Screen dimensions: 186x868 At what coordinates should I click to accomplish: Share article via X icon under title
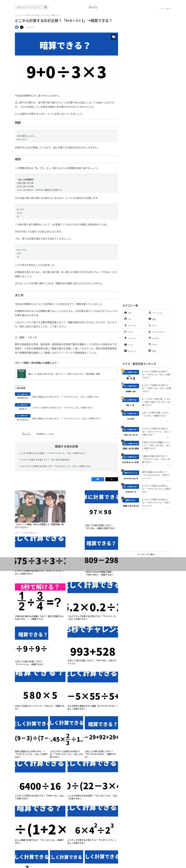(22, 27)
